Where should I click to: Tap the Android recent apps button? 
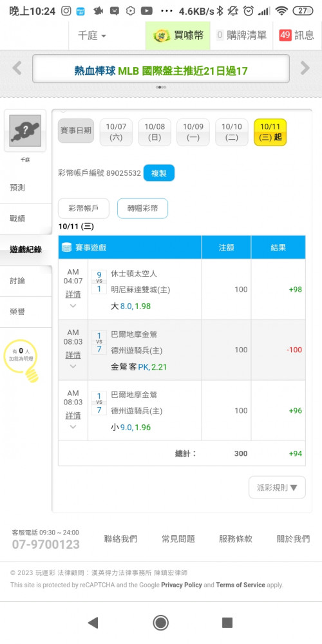(x=227, y=623)
